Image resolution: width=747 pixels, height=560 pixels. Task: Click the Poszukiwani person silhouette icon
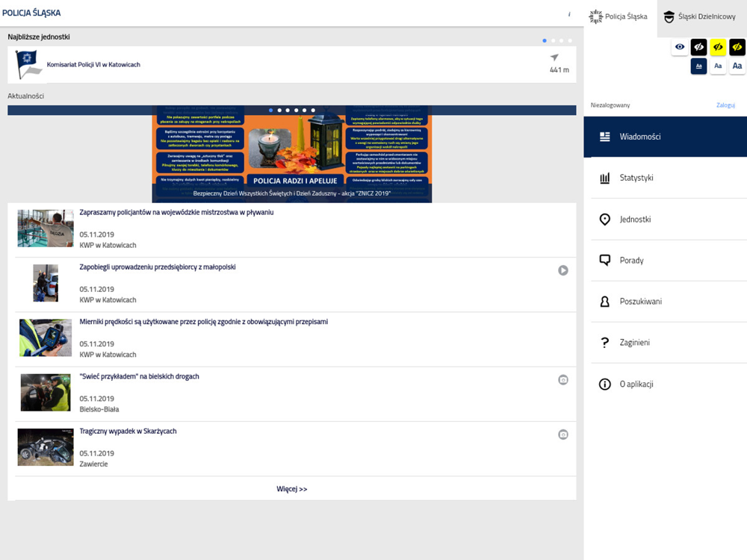click(604, 302)
